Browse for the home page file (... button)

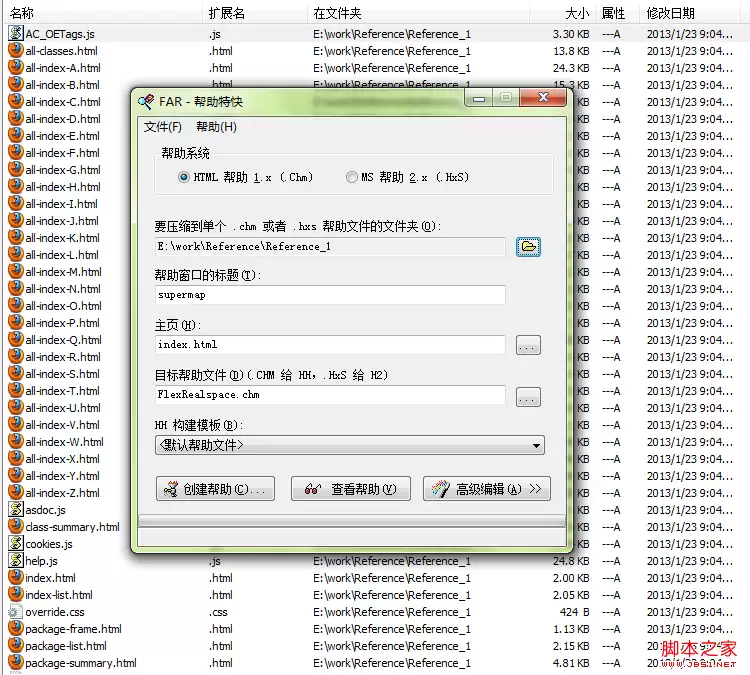[x=528, y=345]
